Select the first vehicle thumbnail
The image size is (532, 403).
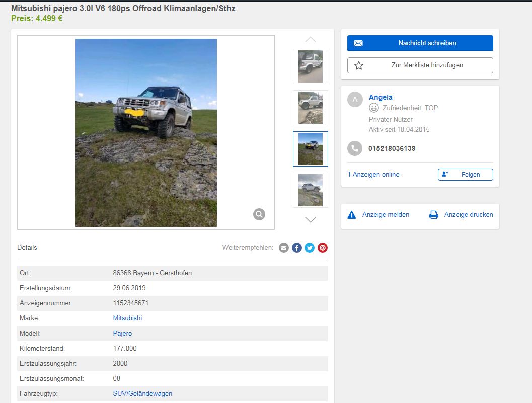(311, 66)
